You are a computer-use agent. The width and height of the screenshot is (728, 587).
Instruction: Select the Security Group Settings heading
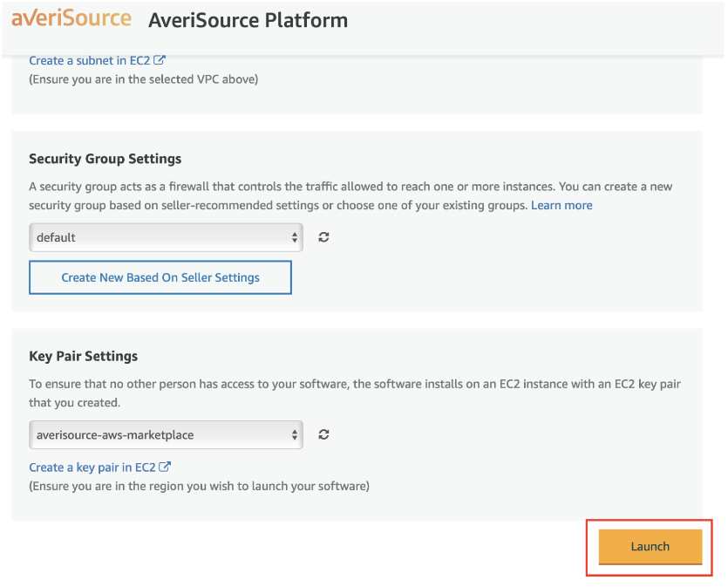[105, 159]
